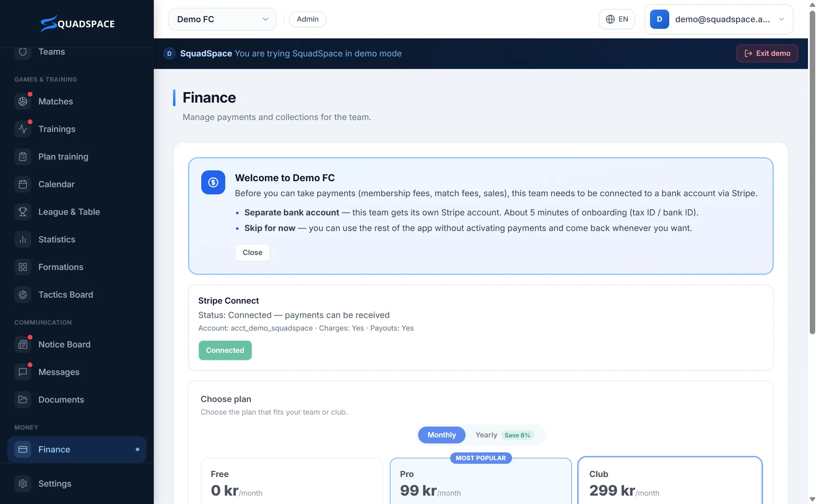The height and width of the screenshot is (504, 817).
Task: Select the Club plan card
Action: point(670,480)
